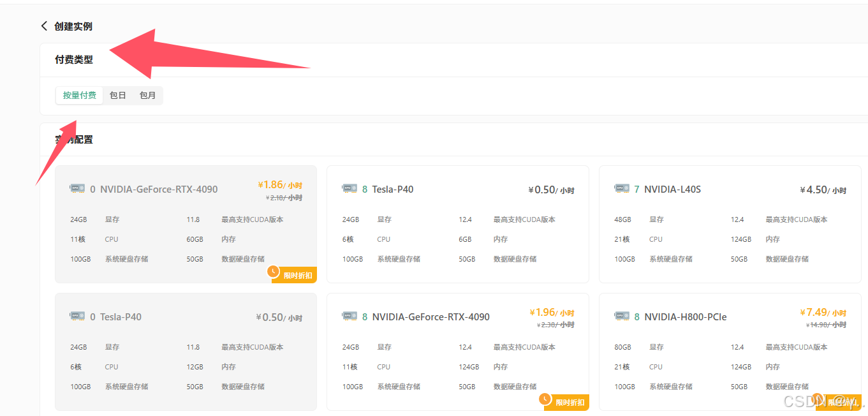Click the discounted ¥7.49/小时 price label
The width and height of the screenshot is (868, 416).
(822, 312)
